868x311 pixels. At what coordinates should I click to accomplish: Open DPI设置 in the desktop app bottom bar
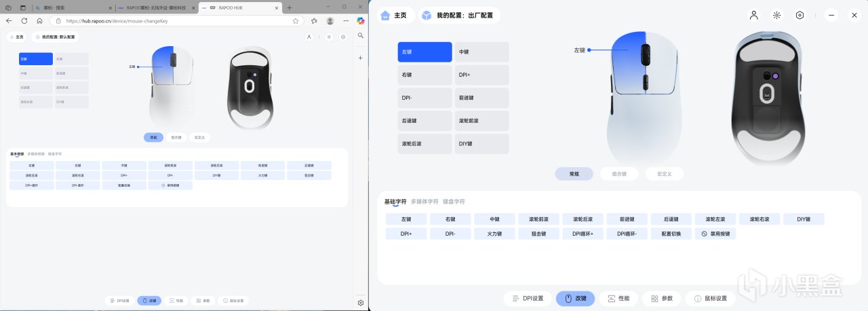[x=528, y=299]
